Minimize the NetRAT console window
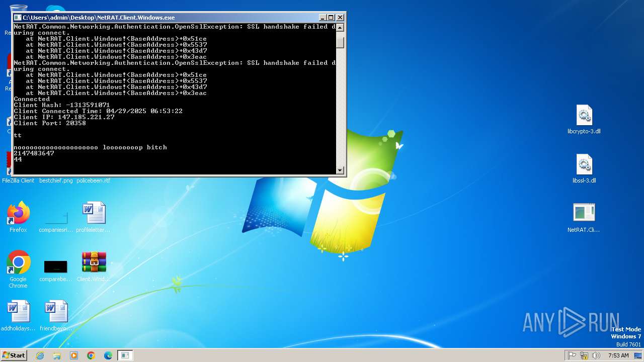The image size is (644, 362). click(x=322, y=17)
